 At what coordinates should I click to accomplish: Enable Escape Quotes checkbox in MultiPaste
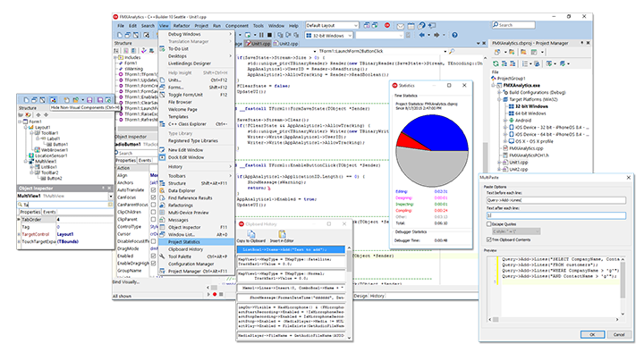point(488,224)
